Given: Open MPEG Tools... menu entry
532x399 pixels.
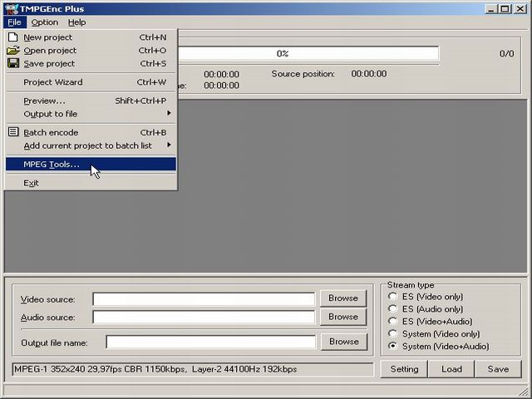Looking at the screenshot, I should click(91, 165).
